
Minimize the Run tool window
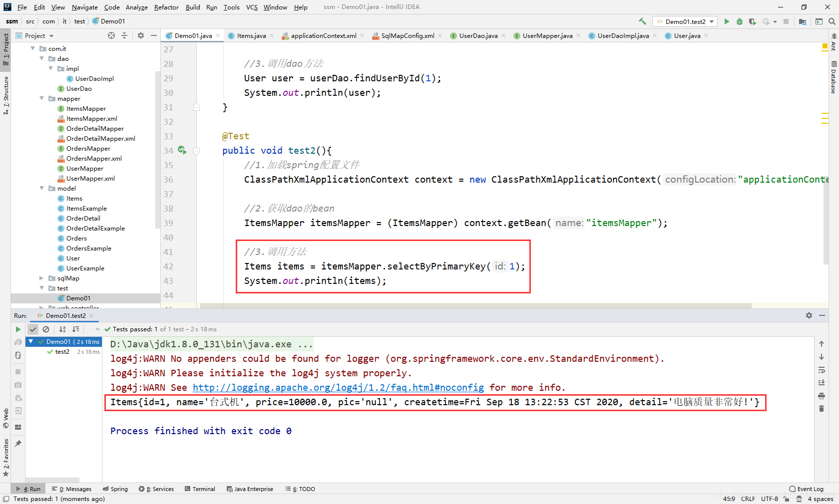click(822, 315)
